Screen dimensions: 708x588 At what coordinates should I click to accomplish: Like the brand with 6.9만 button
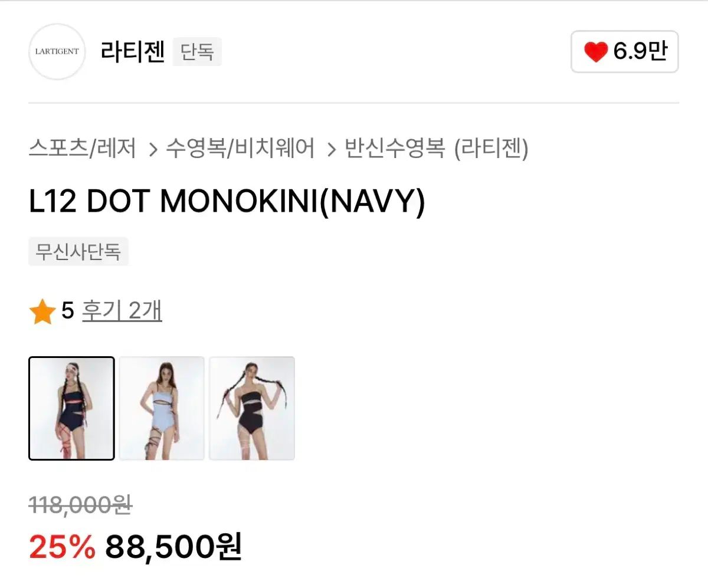click(625, 52)
